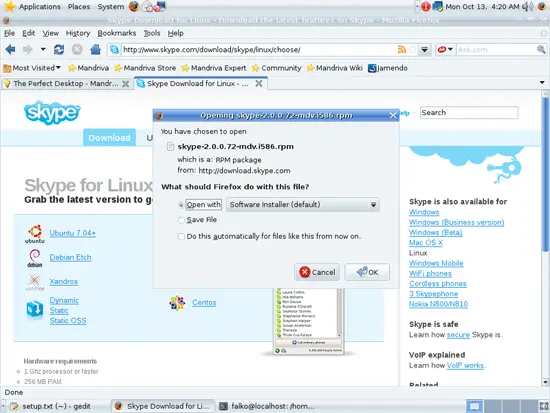Click the URL address field
The width and height of the screenshot is (550, 413).
(258, 49)
